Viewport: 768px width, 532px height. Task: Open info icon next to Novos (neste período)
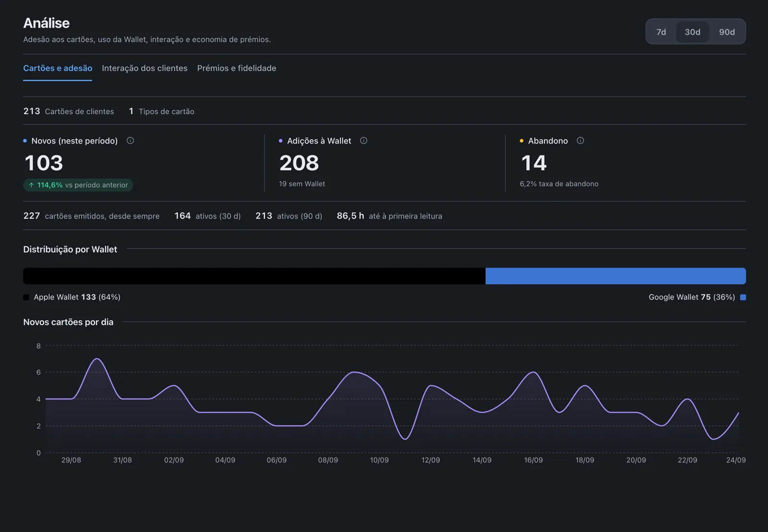click(x=130, y=141)
